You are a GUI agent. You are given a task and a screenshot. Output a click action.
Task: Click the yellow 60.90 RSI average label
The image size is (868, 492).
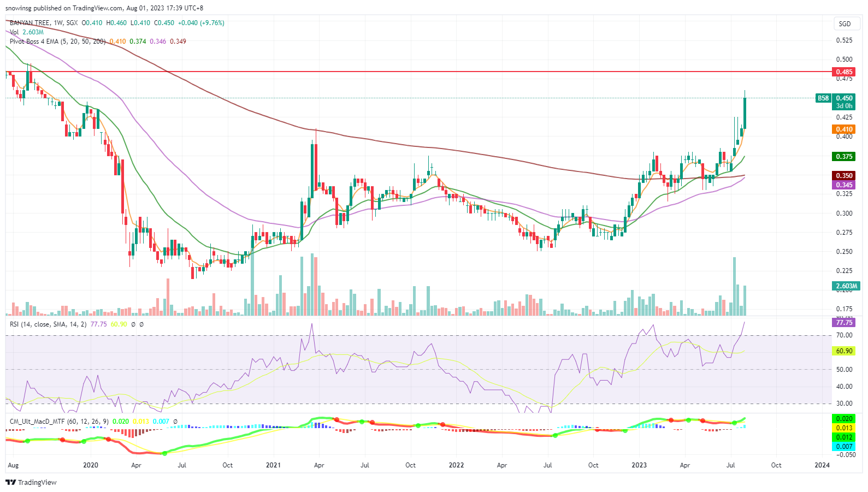844,351
